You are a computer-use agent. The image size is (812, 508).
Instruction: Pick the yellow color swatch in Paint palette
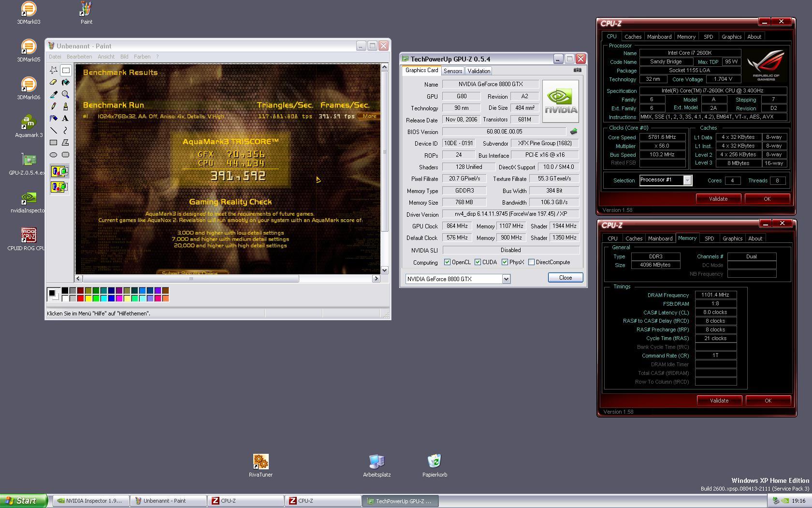pyautogui.click(x=88, y=298)
